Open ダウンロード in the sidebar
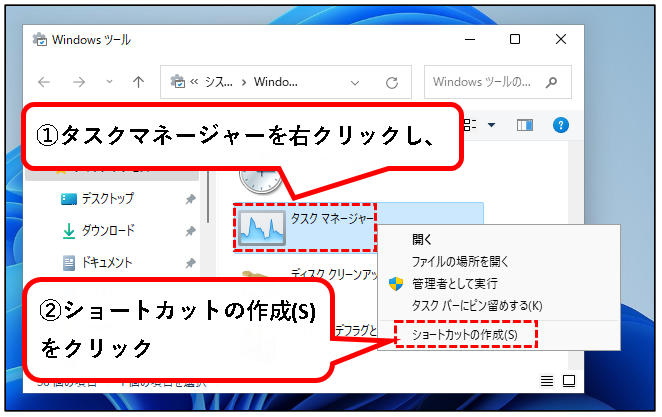The width and height of the screenshot is (662, 417). coord(108,230)
